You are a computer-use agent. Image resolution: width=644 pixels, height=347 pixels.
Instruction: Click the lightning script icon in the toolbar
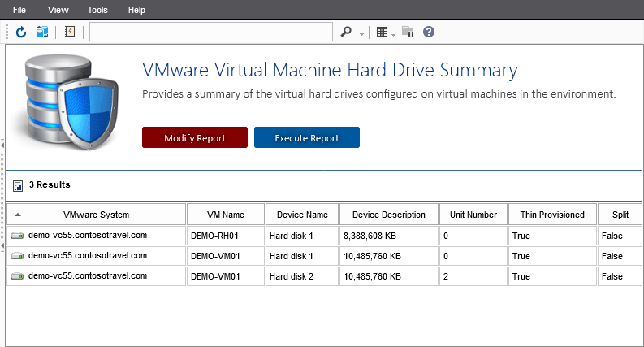pos(70,31)
